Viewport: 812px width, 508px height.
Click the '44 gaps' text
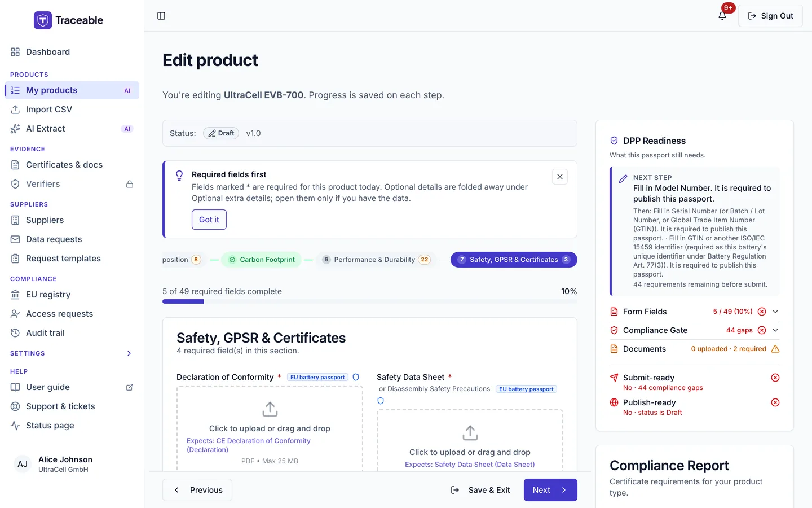pyautogui.click(x=739, y=330)
